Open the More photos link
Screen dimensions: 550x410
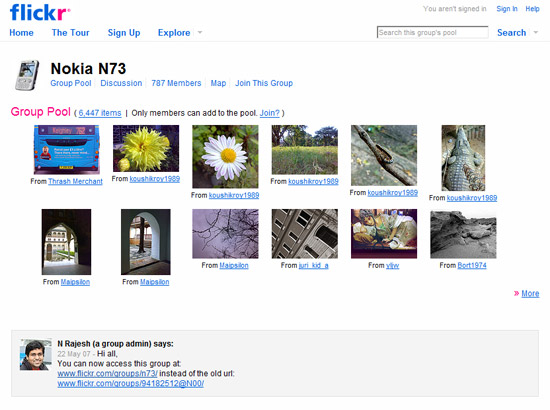click(x=530, y=293)
